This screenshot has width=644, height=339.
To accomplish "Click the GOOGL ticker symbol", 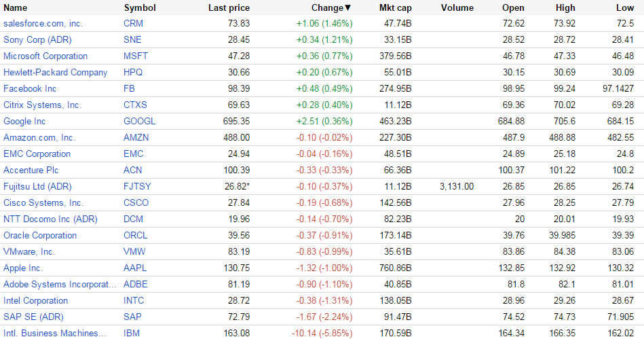I will [x=139, y=122].
